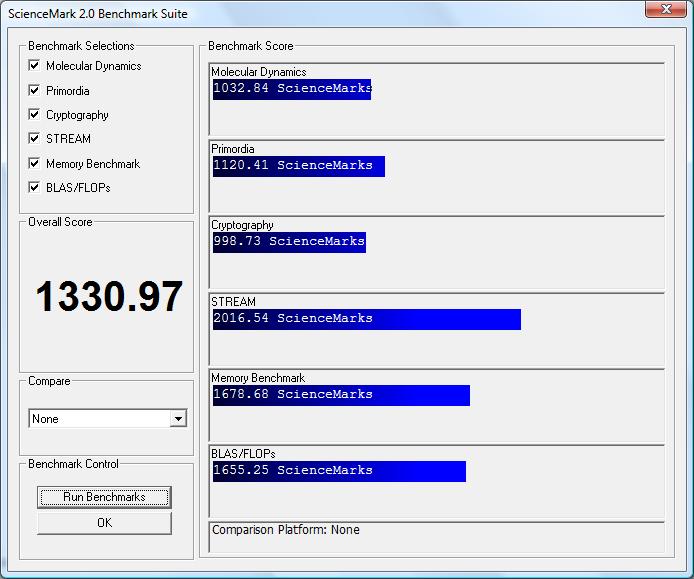694x579 pixels.
Task: Toggle the BLAS/FLOPs checkbox
Action: coord(34,187)
